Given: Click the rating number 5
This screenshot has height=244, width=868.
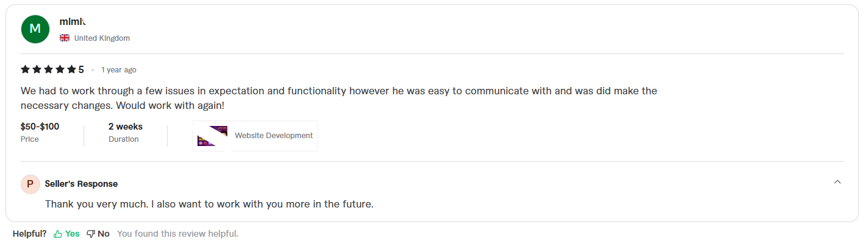Looking at the screenshot, I should (x=81, y=69).
